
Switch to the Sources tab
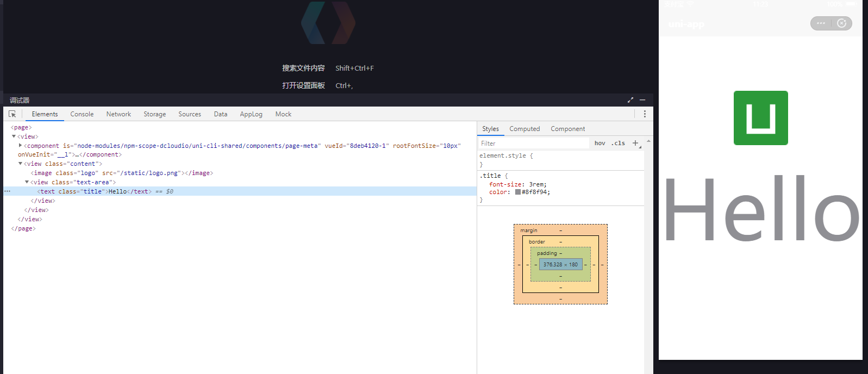click(190, 114)
